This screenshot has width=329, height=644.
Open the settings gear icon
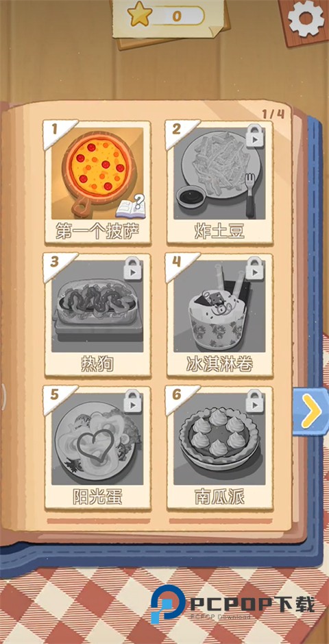coord(306,19)
